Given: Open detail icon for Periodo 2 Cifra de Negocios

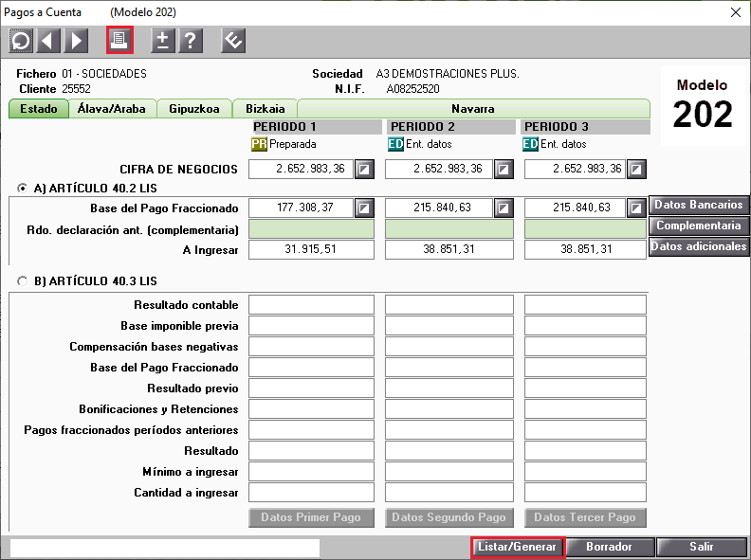Looking at the screenshot, I should tap(504, 169).
